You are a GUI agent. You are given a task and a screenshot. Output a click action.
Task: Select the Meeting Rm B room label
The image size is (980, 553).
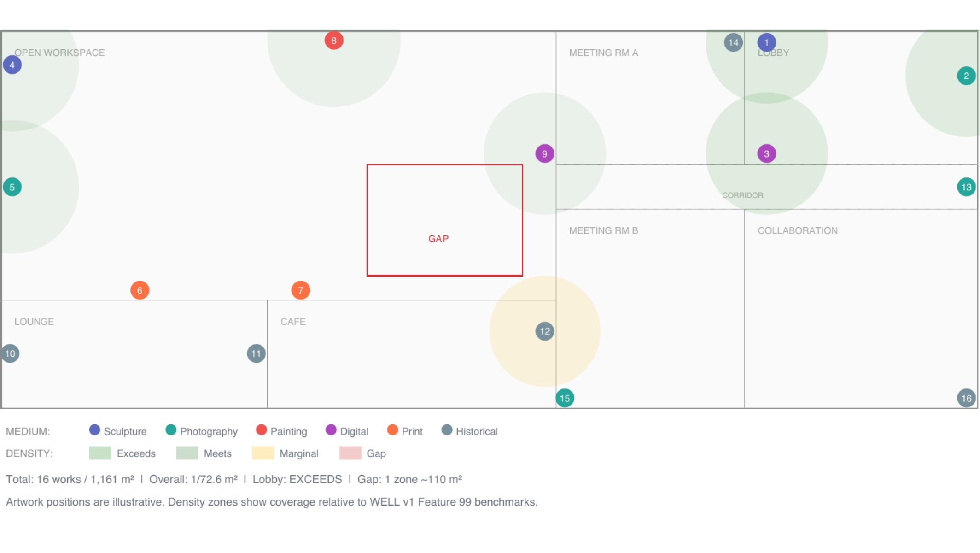[603, 231]
